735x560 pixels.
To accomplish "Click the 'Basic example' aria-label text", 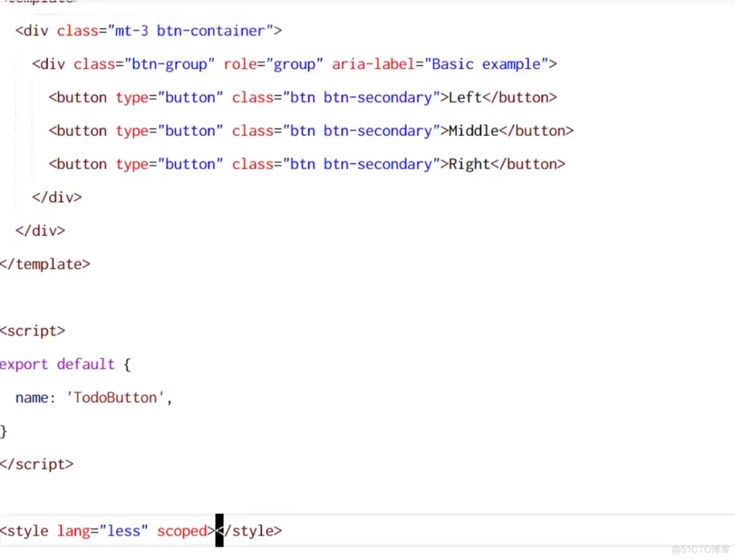I will click(x=486, y=64).
